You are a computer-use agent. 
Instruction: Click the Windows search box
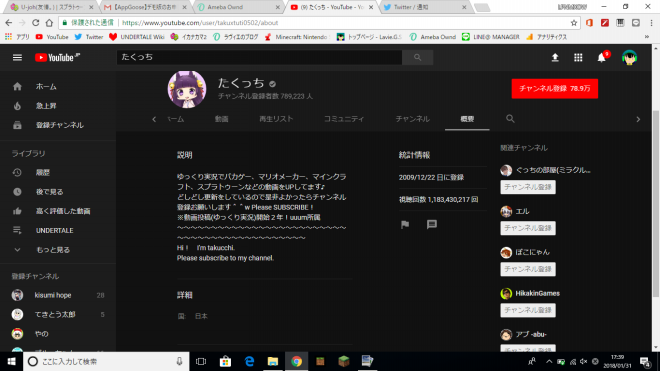tap(106, 361)
